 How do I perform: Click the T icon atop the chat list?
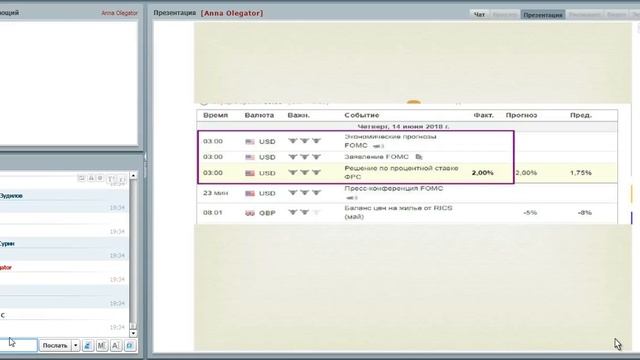click(111, 179)
